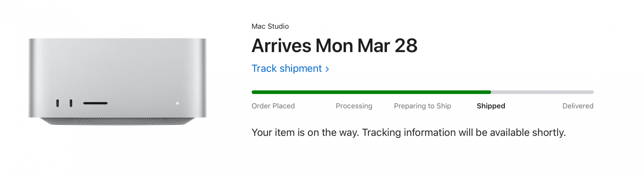Click the right end of green progress fill
Screen dimensions: 644x176
tap(489, 92)
